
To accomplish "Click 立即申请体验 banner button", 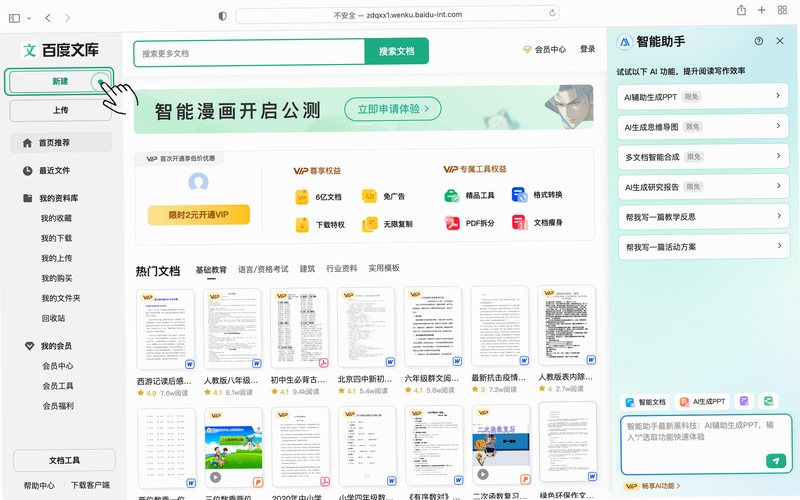I will click(392, 109).
